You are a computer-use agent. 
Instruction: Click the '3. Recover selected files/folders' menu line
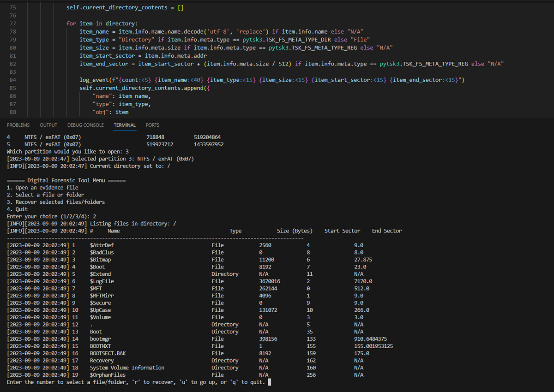coord(56,202)
